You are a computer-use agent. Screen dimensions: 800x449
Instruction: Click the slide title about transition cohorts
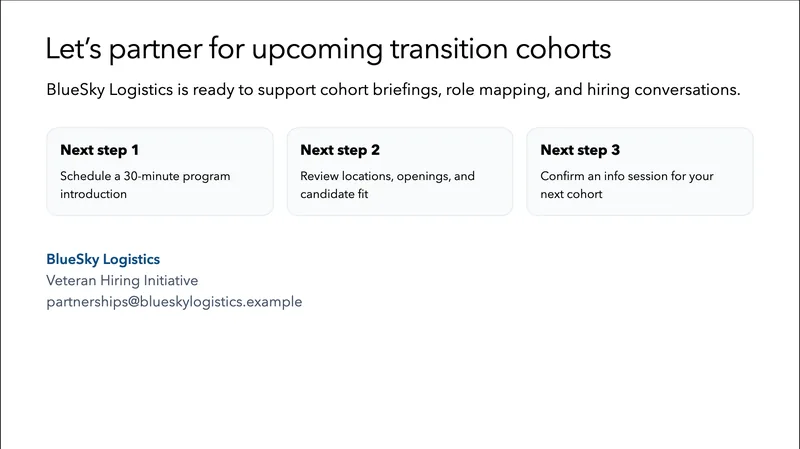[x=328, y=50]
